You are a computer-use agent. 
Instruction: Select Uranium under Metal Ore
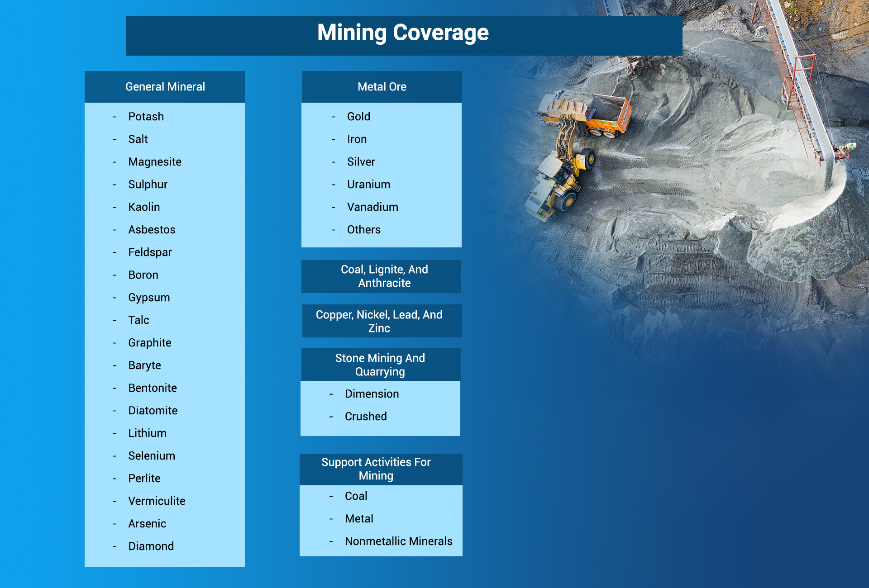coord(368,184)
